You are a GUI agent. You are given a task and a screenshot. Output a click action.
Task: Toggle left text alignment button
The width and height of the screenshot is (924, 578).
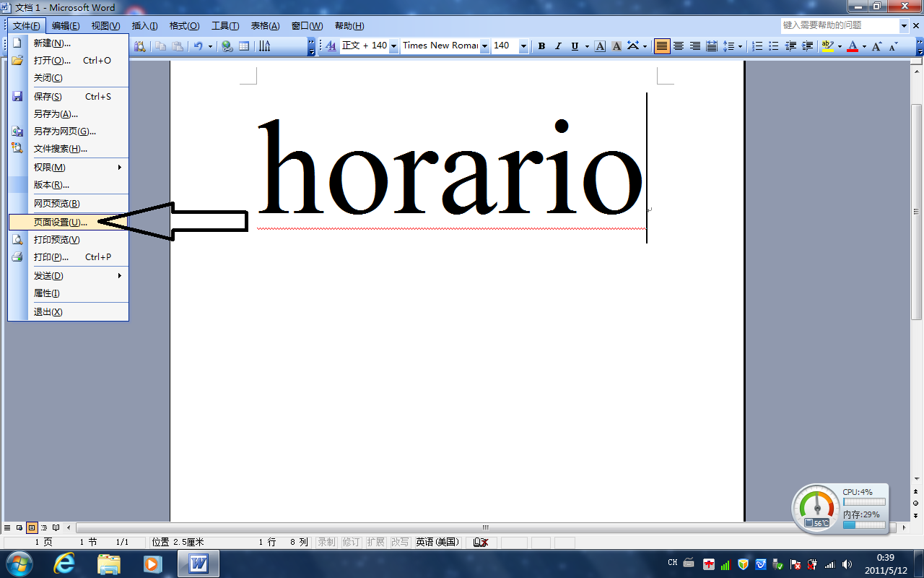click(x=662, y=46)
